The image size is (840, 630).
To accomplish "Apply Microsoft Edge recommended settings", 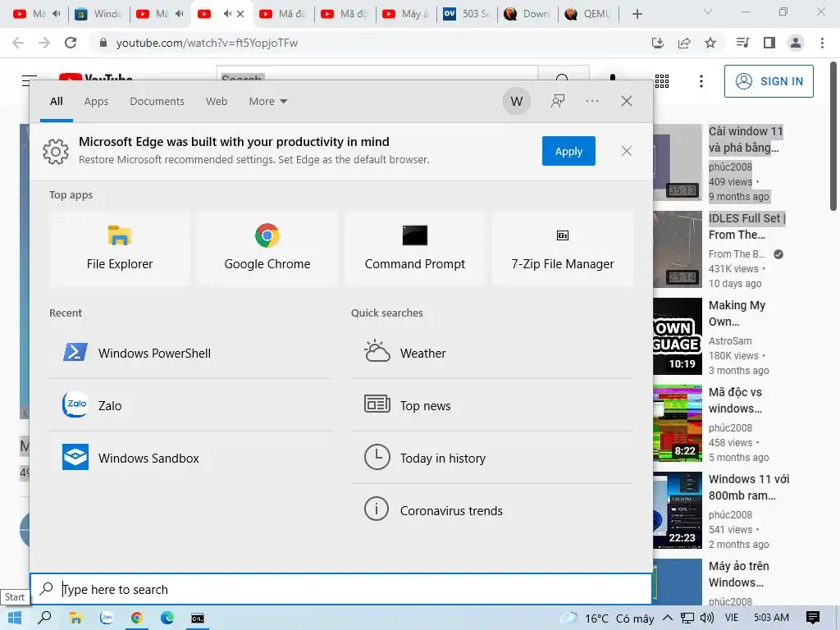I will [568, 151].
